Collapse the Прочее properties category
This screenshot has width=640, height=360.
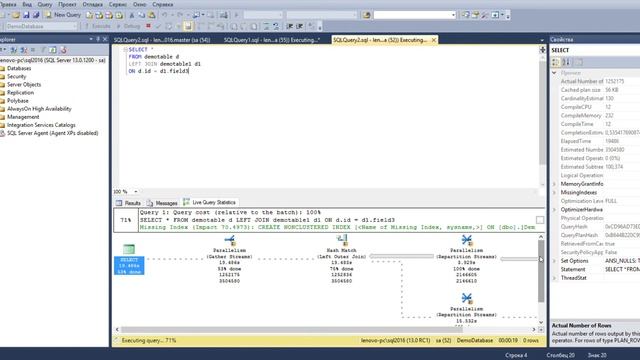tap(554, 73)
